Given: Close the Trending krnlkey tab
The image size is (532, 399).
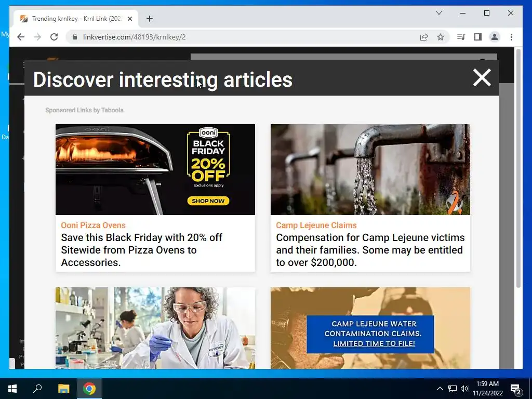Looking at the screenshot, I should pos(129,19).
